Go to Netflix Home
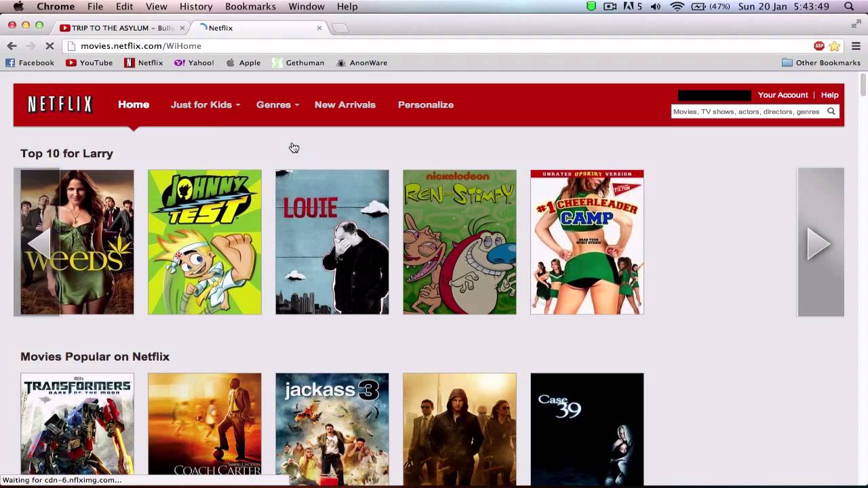Screen dimensions: 868x488 click(x=134, y=104)
